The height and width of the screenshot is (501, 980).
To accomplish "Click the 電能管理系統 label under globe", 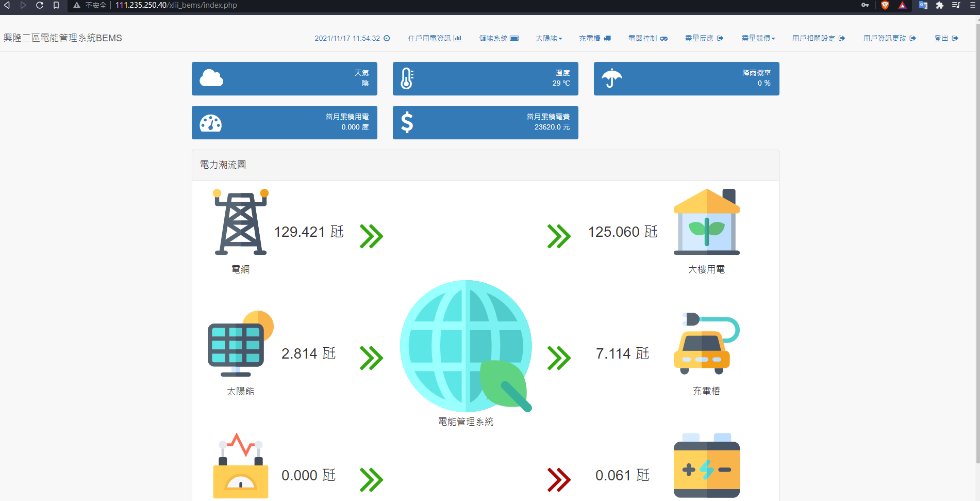I will (x=466, y=422).
